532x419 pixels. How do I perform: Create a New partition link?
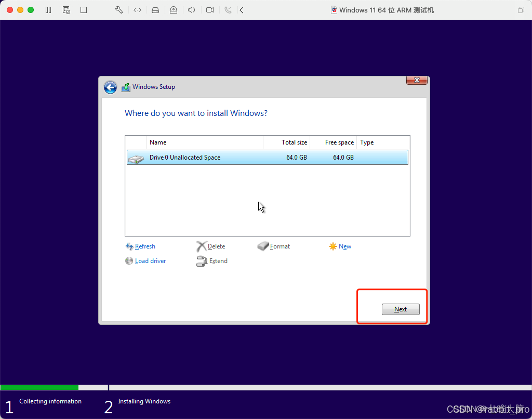point(345,246)
